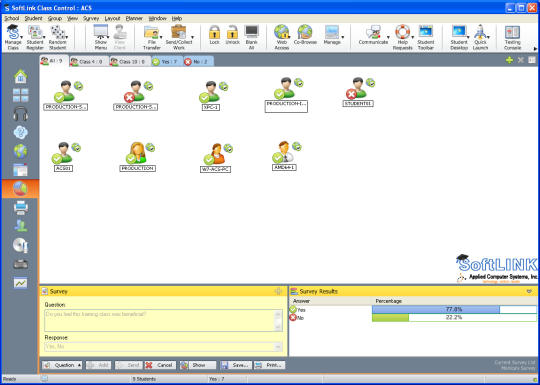
Task: Expand Manage dropdown arrow
Action: 343,37
